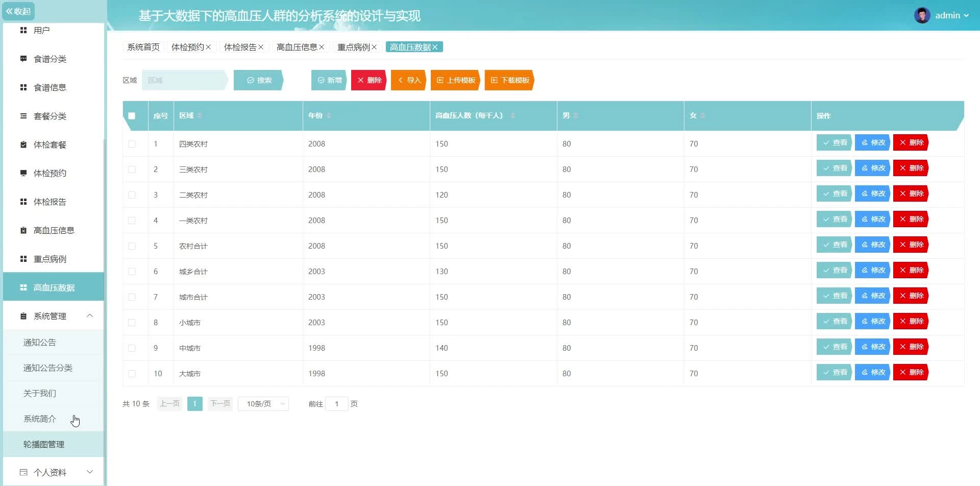Check the row for 城乡合计
Viewport: 980px width, 486px height.
pyautogui.click(x=132, y=272)
